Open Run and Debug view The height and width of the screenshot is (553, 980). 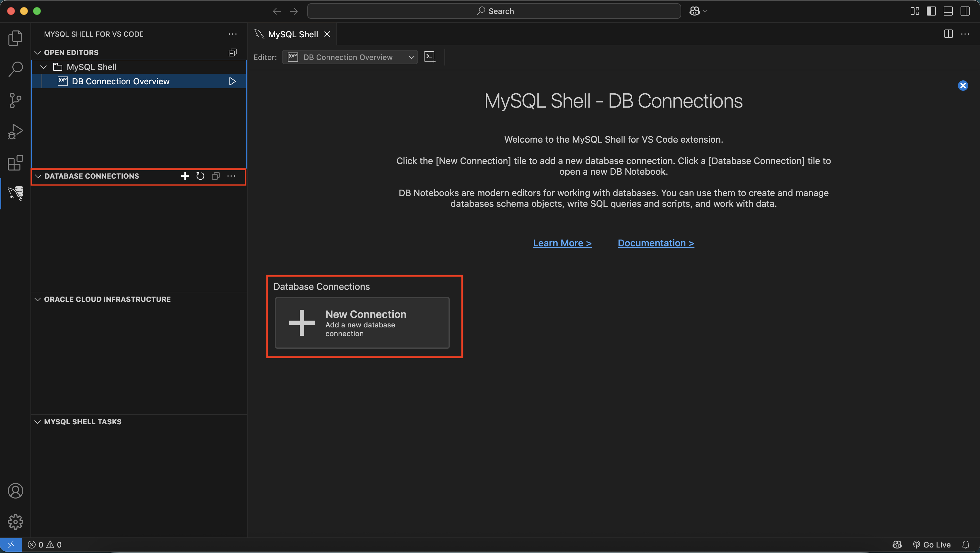coord(16,132)
